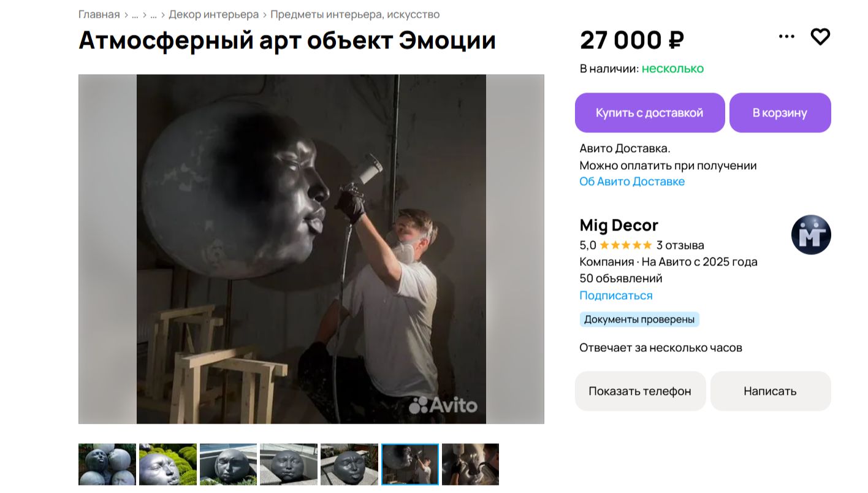The width and height of the screenshot is (868, 493).
Task: Open the Об Авито Доставке link
Action: [632, 182]
